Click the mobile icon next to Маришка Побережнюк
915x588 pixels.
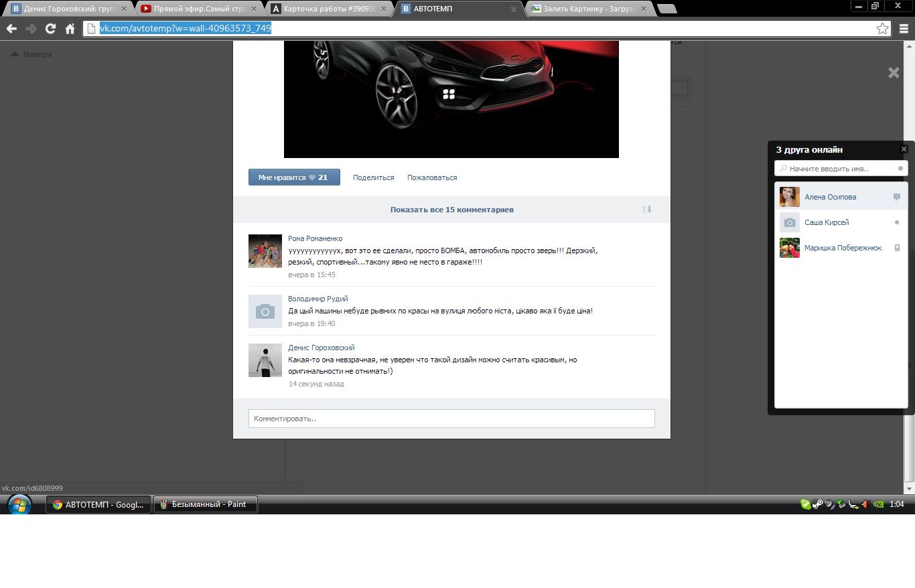click(897, 248)
